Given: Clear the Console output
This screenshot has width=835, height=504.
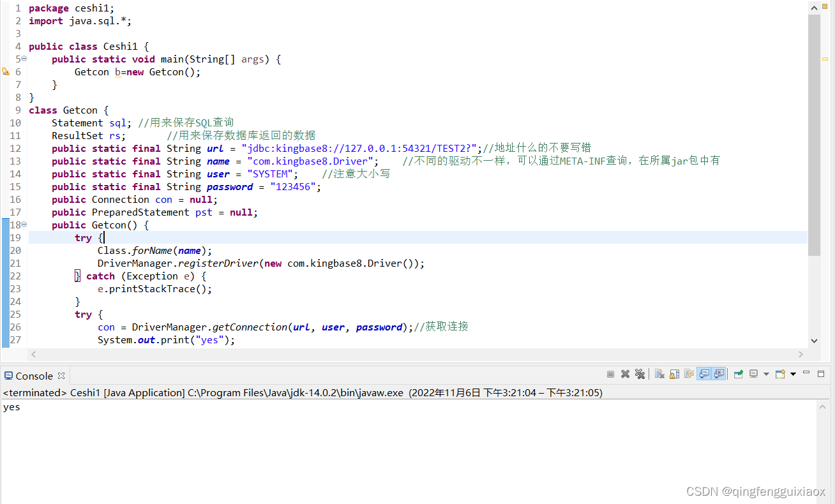Looking at the screenshot, I should point(659,374).
